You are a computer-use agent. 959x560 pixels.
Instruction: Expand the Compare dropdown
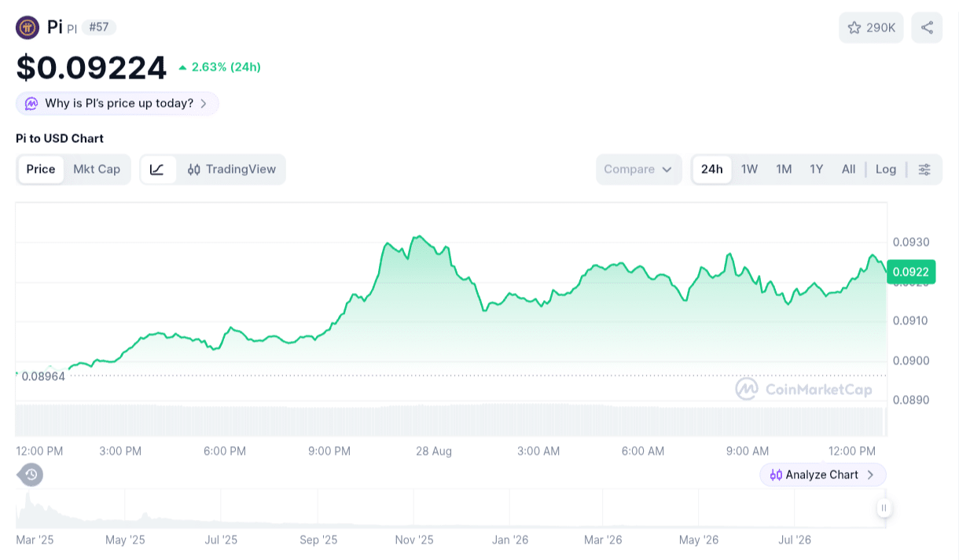[638, 170]
